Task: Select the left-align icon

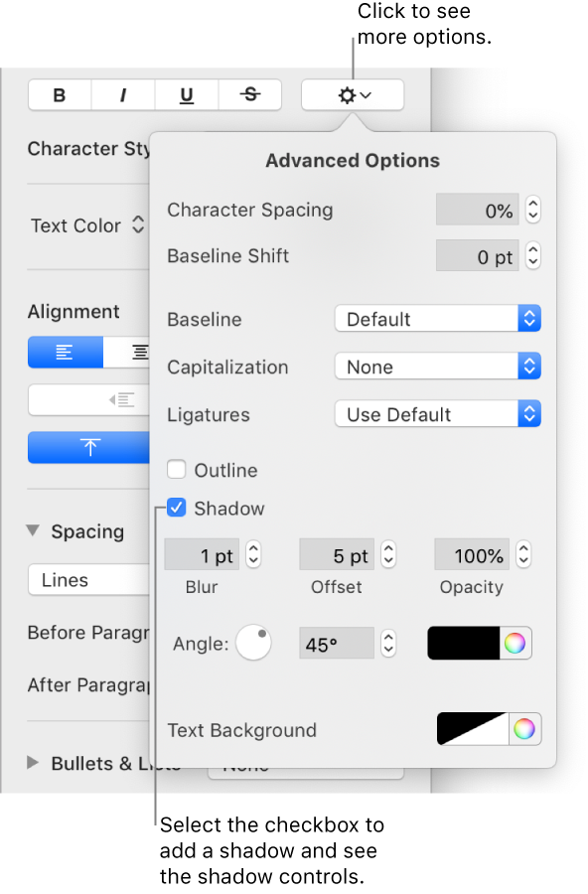Action: coord(65,352)
